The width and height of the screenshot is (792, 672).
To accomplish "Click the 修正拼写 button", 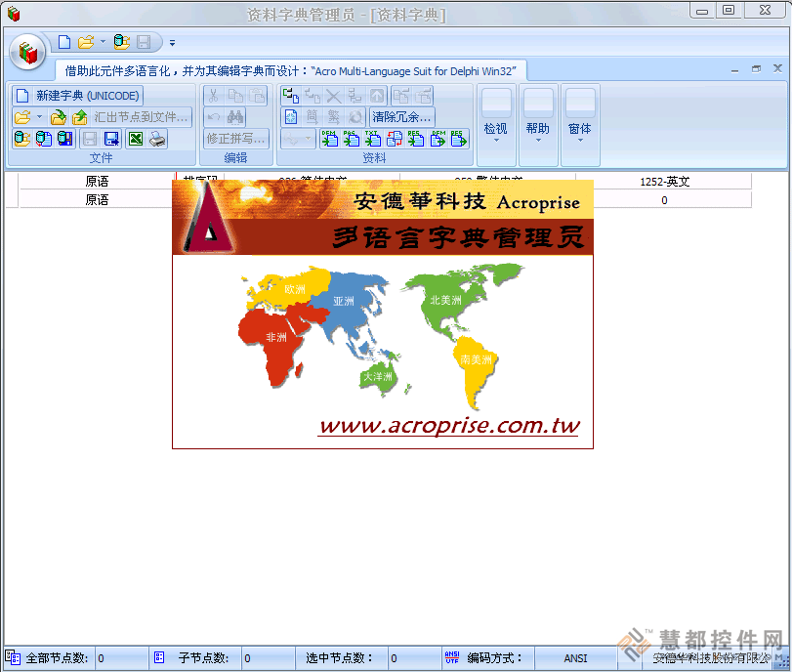I will 236,139.
